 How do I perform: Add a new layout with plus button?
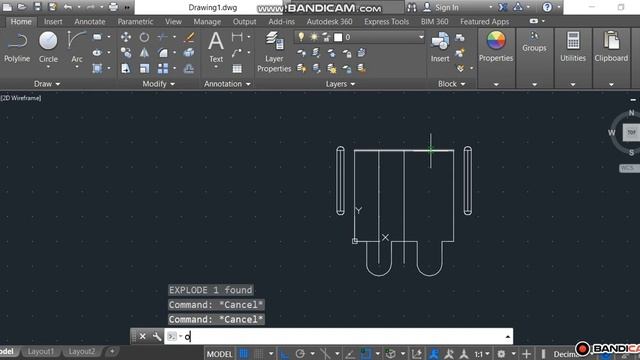point(112,351)
